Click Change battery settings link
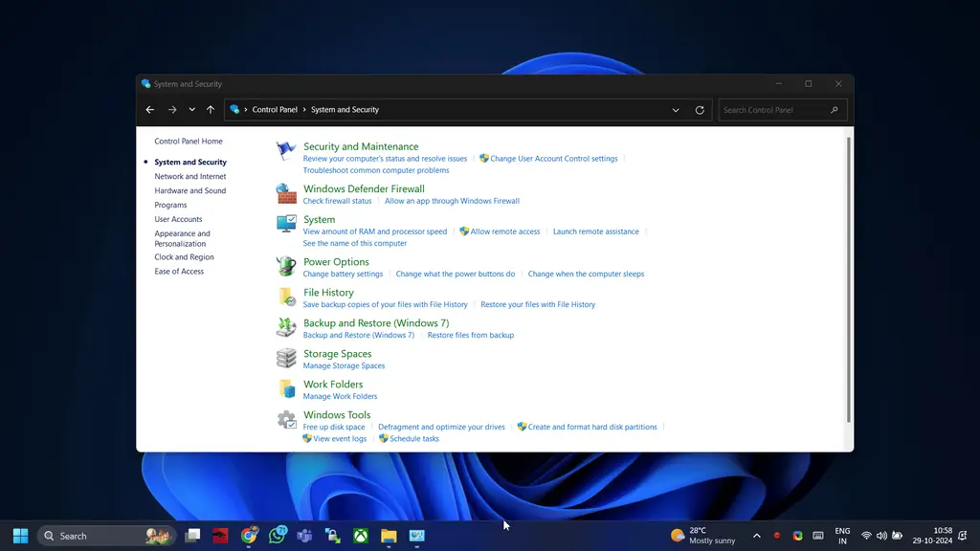This screenshot has width=980, height=551. click(343, 274)
